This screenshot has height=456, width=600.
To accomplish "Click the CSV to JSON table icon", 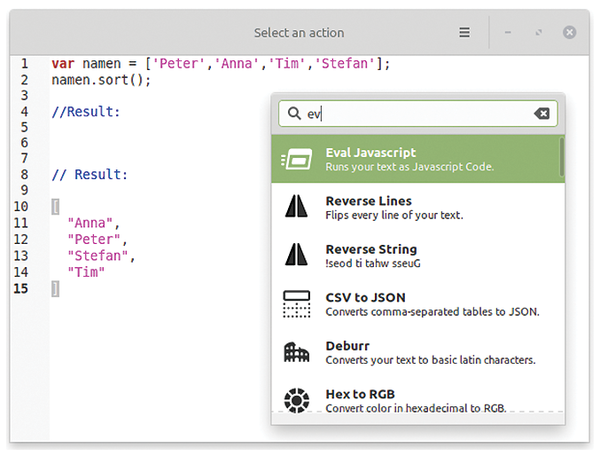I will pyautogui.click(x=297, y=304).
